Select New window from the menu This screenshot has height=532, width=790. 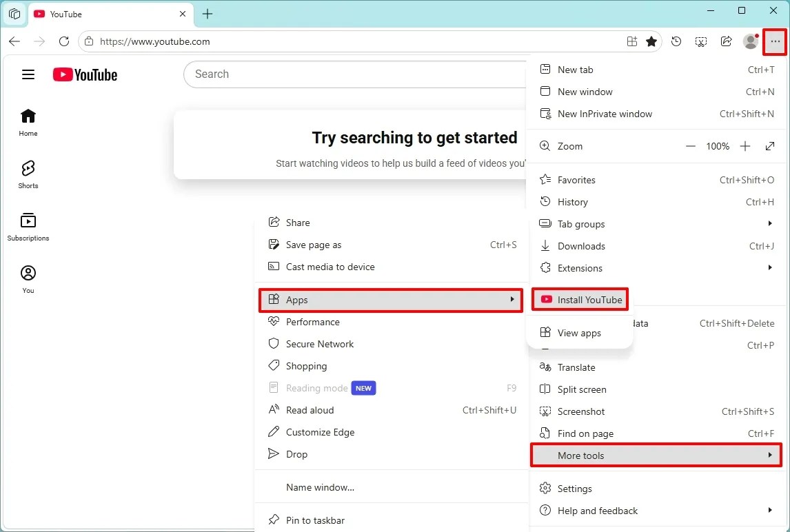point(657,92)
